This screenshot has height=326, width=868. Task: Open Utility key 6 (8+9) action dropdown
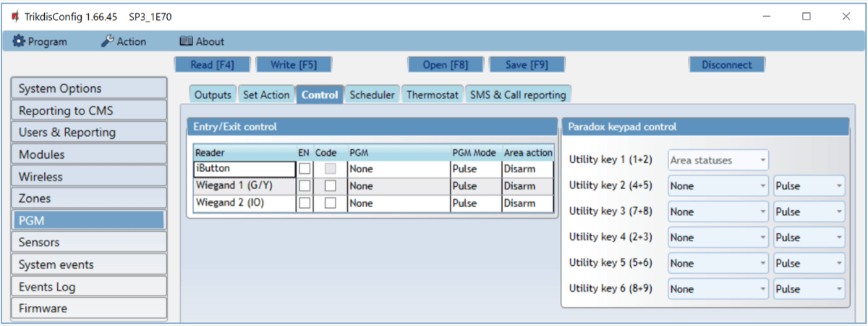tap(718, 289)
